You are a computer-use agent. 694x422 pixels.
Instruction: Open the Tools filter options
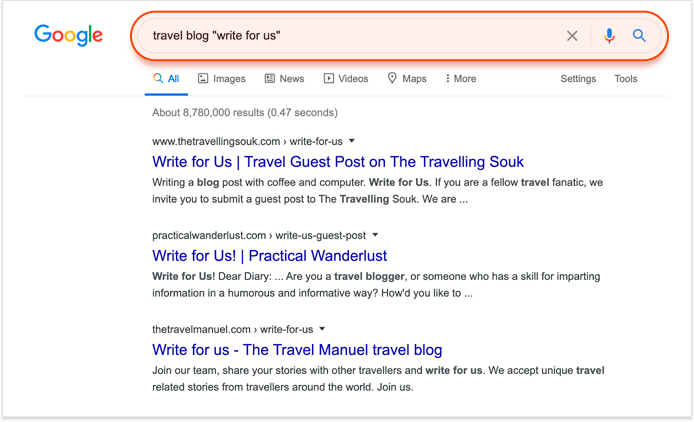(x=625, y=79)
